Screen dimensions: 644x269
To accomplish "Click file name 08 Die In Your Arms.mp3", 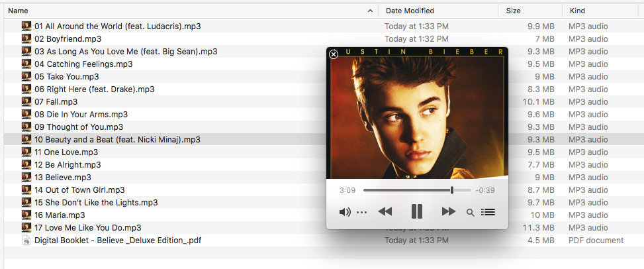I will click(81, 114).
